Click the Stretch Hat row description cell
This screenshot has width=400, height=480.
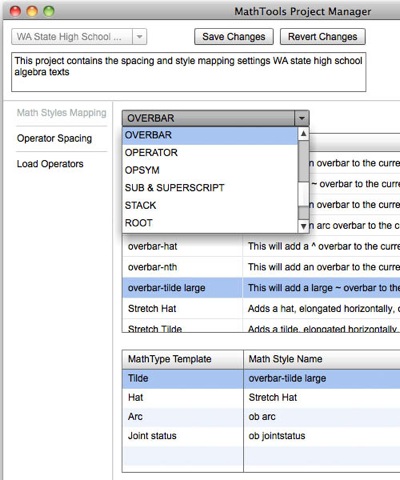pyautogui.click(x=322, y=308)
